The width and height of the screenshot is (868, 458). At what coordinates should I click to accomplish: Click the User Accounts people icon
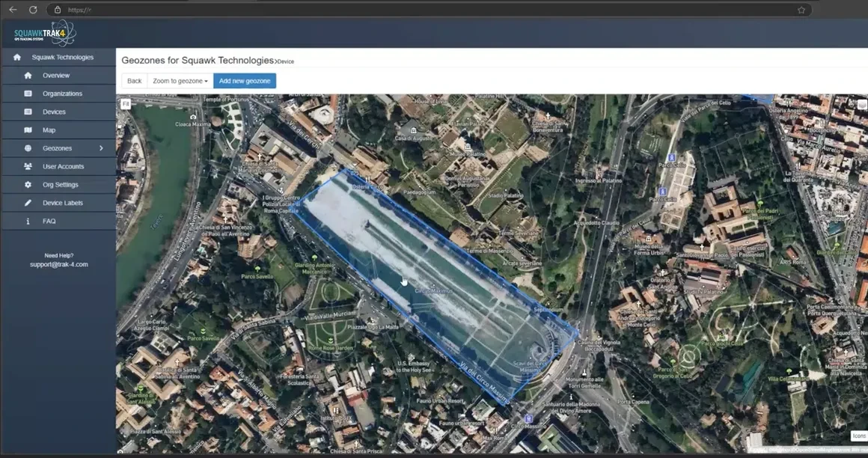(28, 166)
